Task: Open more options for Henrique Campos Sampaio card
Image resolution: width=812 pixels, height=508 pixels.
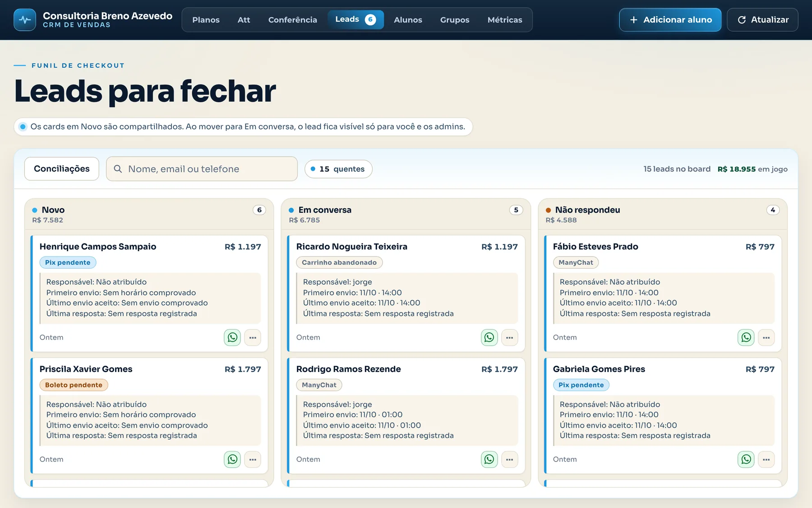Action: [x=253, y=337]
